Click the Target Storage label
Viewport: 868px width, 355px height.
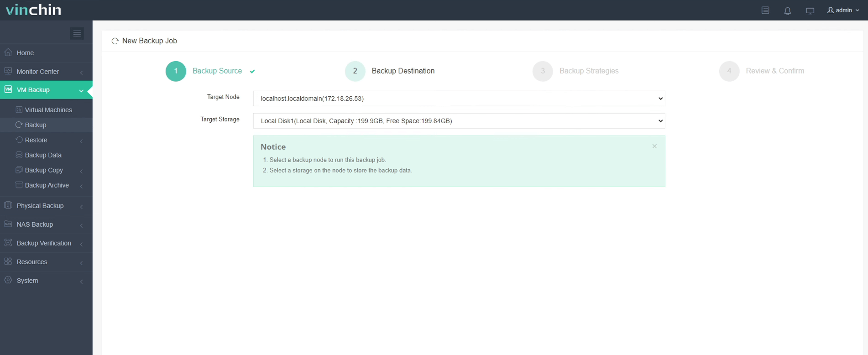point(220,119)
